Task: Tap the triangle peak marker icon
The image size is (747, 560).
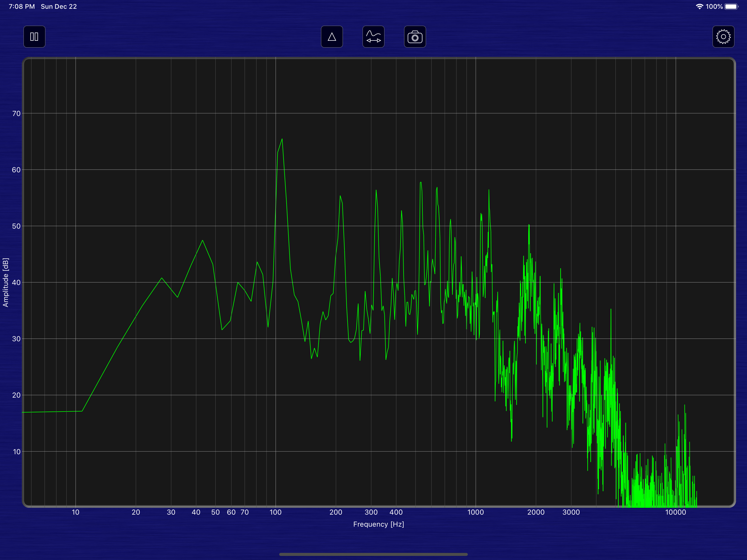Action: click(332, 36)
